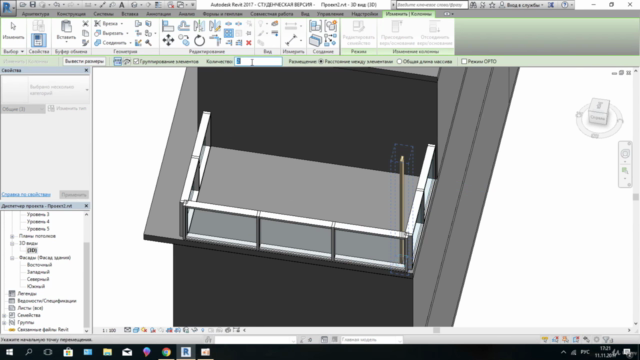Select the Mirror - Pick Axis icon
This screenshot has height=360, width=640.
tap(199, 26)
